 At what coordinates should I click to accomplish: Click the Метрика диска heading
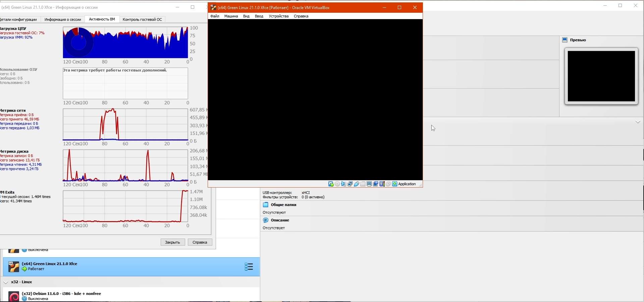(x=14, y=151)
